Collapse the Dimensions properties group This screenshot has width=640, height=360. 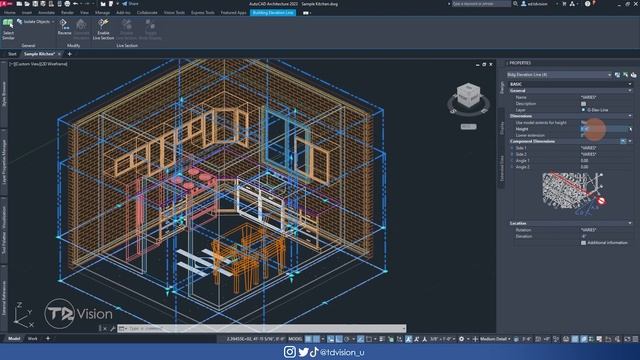[x=630, y=116]
